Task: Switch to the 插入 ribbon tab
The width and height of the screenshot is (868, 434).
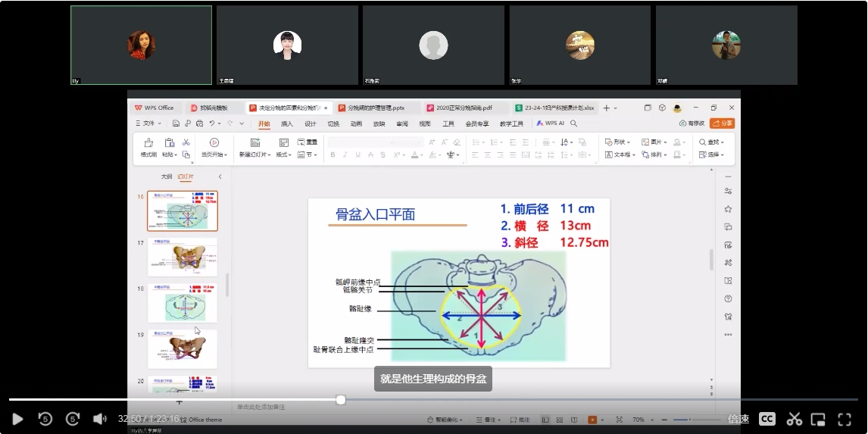Action: 287,123
